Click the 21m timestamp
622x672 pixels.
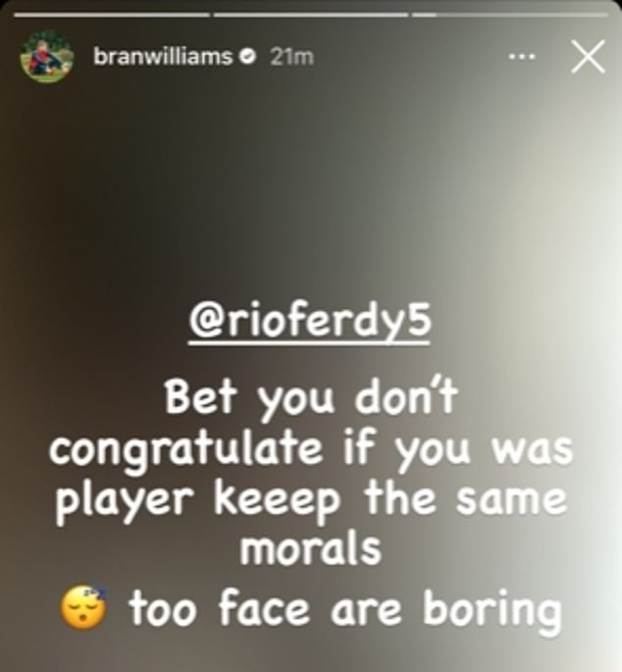[291, 57]
